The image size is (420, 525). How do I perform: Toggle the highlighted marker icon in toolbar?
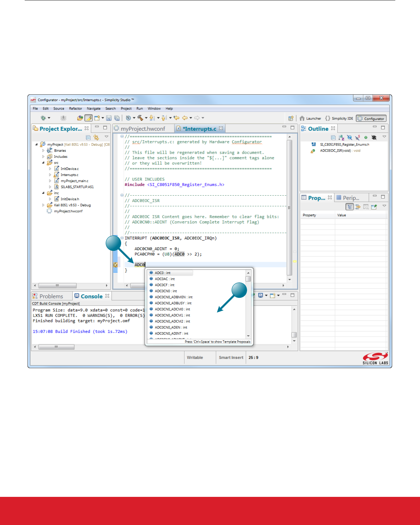click(x=89, y=118)
